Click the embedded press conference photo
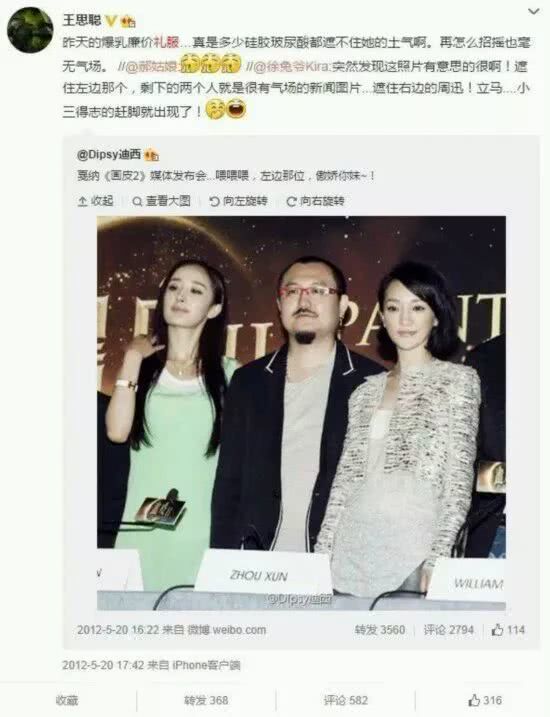Image resolution: width=550 pixels, height=717 pixels. (301, 413)
